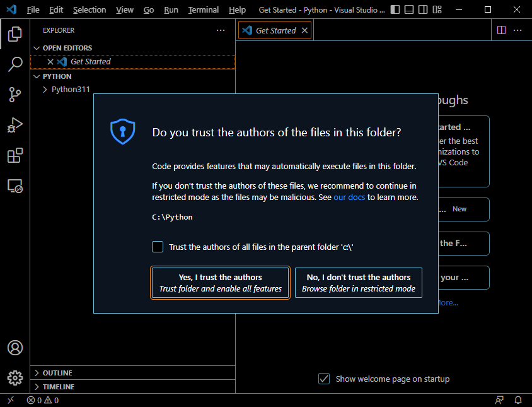532x407 pixels.
Task: Open the 'our docs' link
Action: coord(349,197)
